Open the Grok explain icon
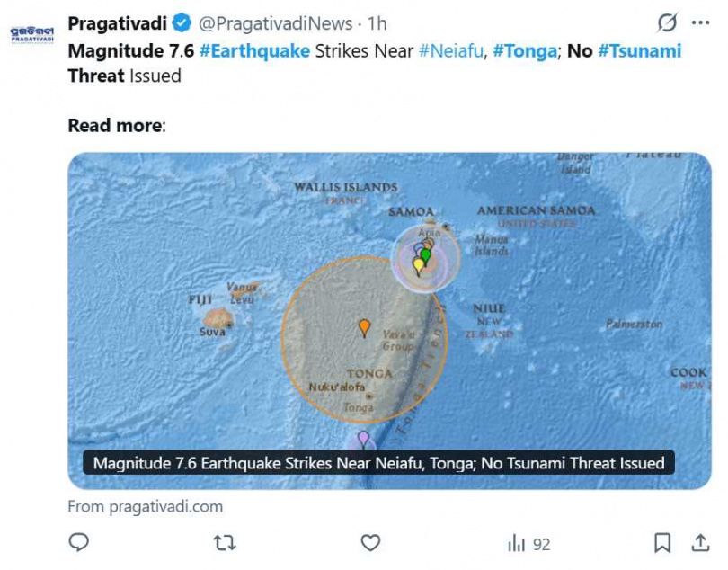Viewport: 728px width, 570px height. click(x=667, y=22)
